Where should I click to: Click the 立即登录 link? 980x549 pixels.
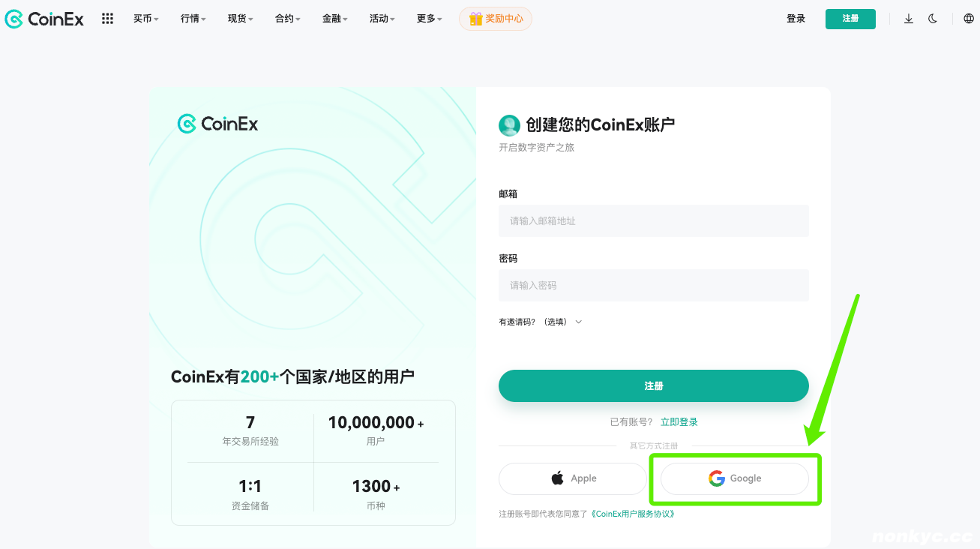[679, 422]
